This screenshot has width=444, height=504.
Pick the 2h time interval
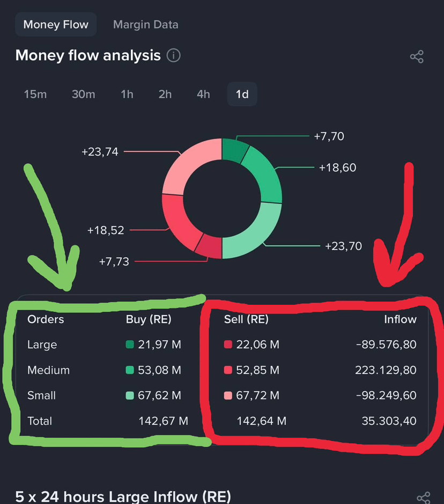(x=165, y=94)
